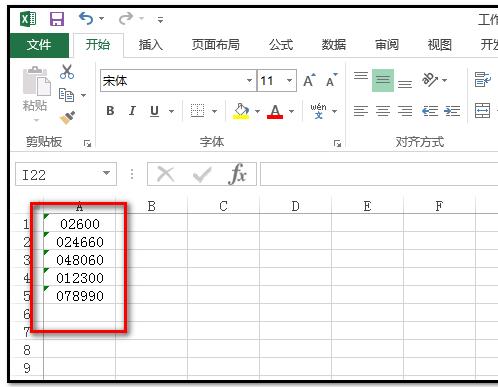Screen dimensions: 498x387
Task: Click the wrap text icon
Action: (x=483, y=80)
